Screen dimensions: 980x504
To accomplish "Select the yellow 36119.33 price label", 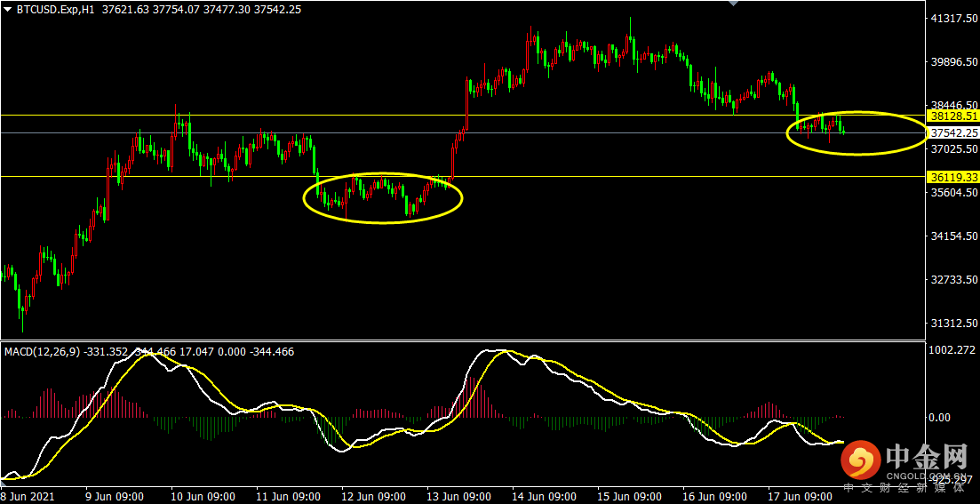I will [x=953, y=177].
